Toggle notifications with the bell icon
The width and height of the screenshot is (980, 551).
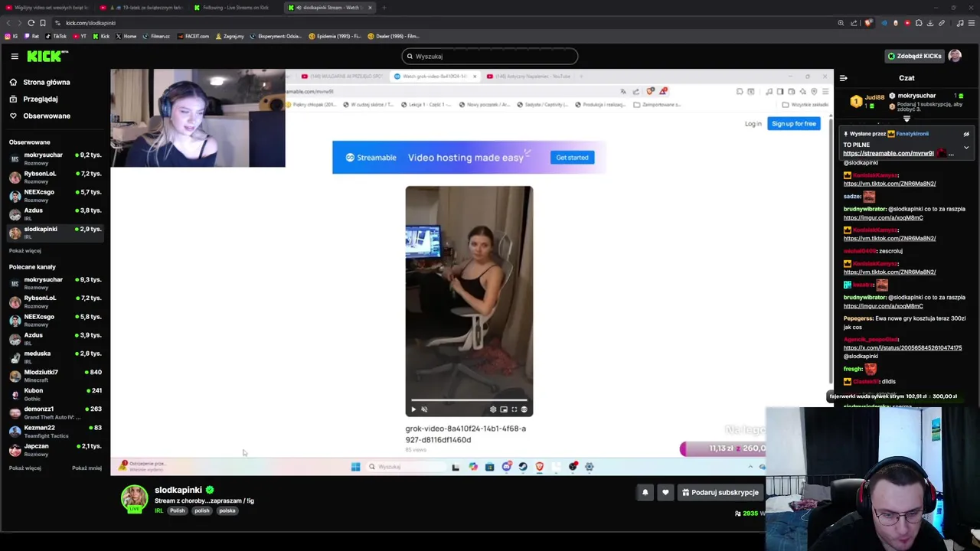tap(645, 493)
